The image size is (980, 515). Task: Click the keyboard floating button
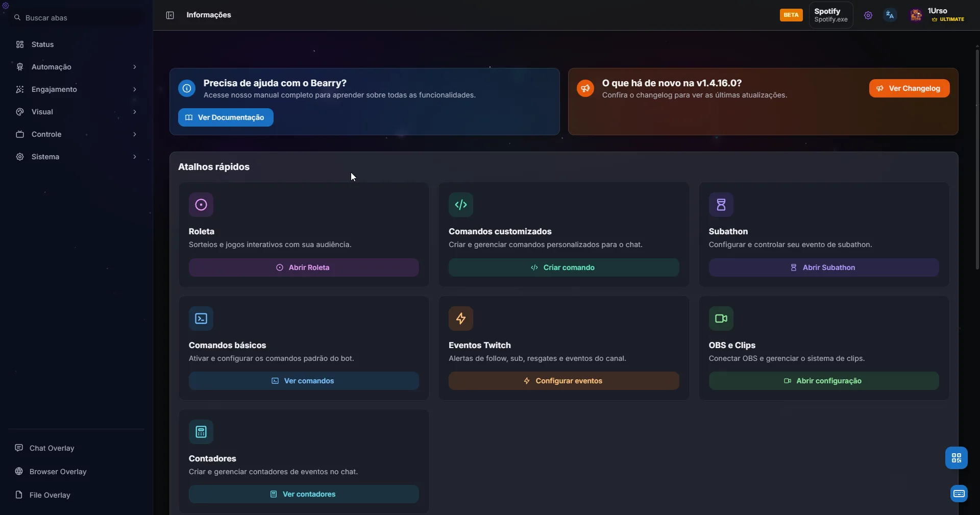click(x=959, y=494)
